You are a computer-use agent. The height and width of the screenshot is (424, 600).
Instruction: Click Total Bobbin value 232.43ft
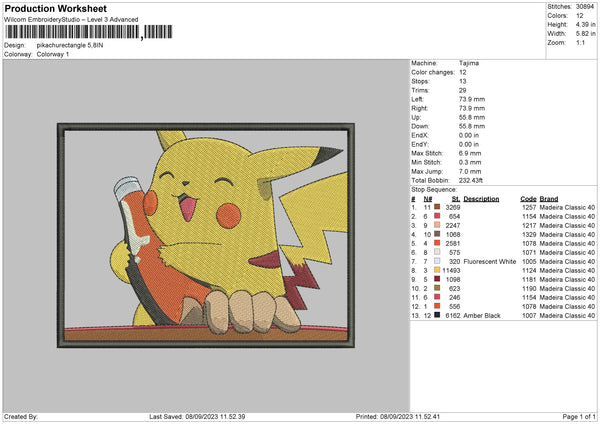(x=471, y=180)
